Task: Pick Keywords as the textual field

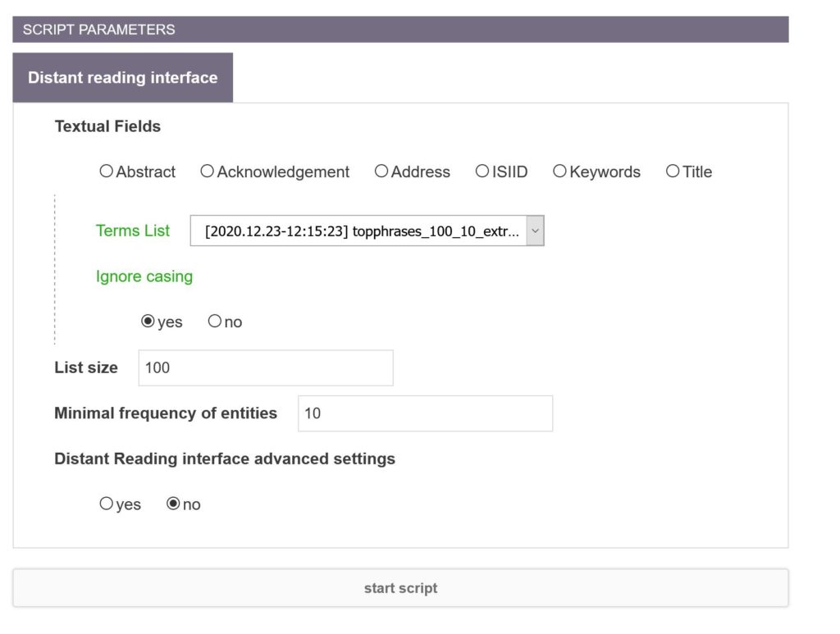Action: tap(559, 171)
